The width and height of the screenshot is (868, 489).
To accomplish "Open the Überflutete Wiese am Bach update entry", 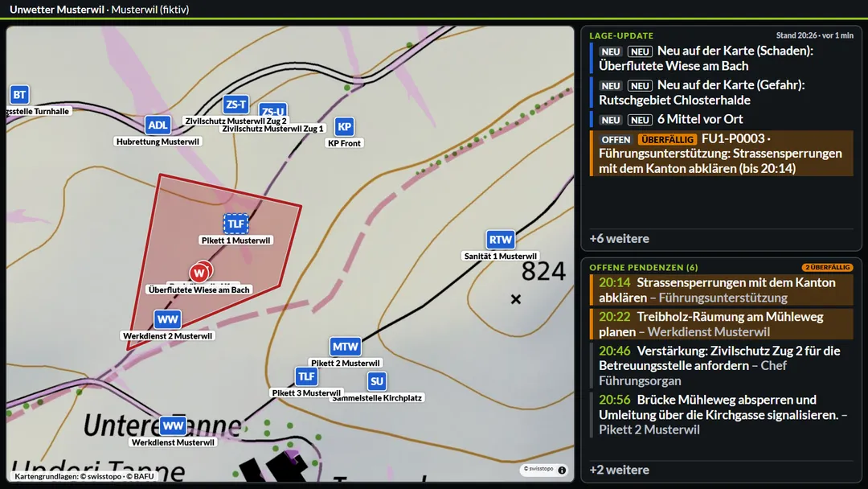I will tap(722, 58).
